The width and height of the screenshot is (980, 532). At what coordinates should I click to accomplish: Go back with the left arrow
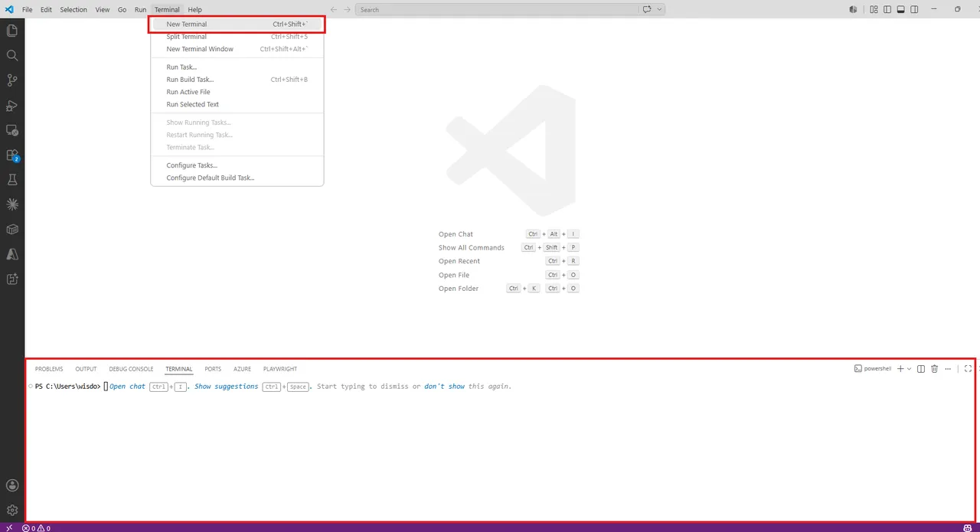point(333,9)
